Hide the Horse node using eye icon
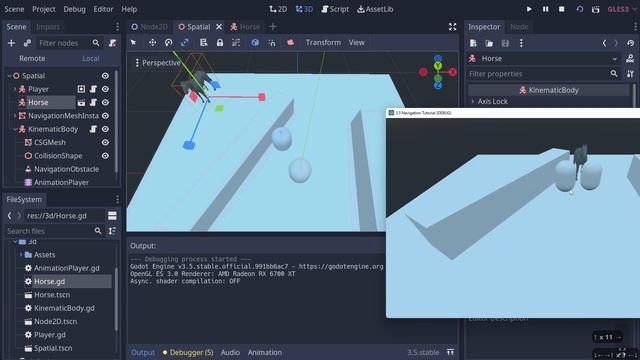Screen dimensions: 640x360 pyautogui.click(x=105, y=102)
